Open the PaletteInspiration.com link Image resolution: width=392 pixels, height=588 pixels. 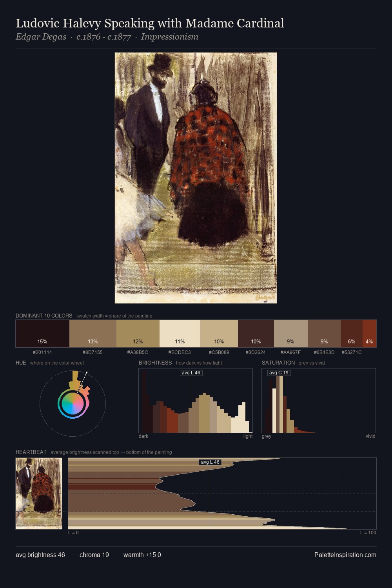tap(345, 555)
